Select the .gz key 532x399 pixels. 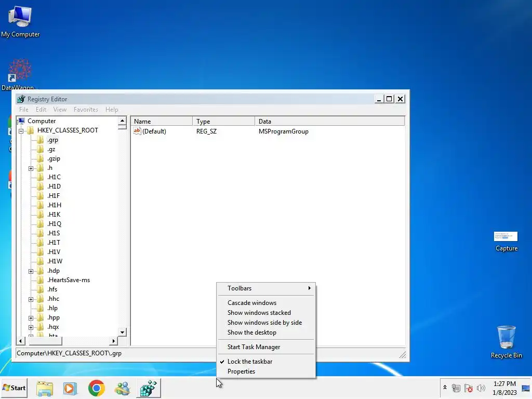click(x=51, y=149)
